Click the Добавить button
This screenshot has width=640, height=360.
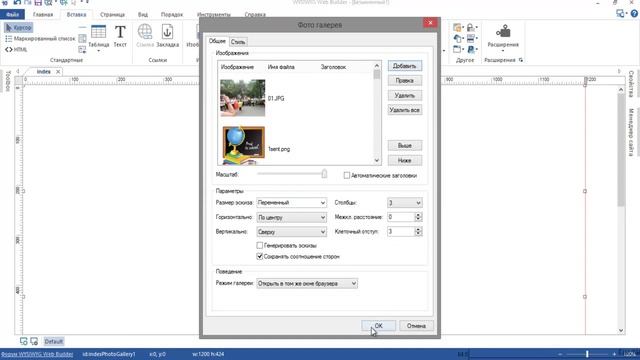pos(404,66)
